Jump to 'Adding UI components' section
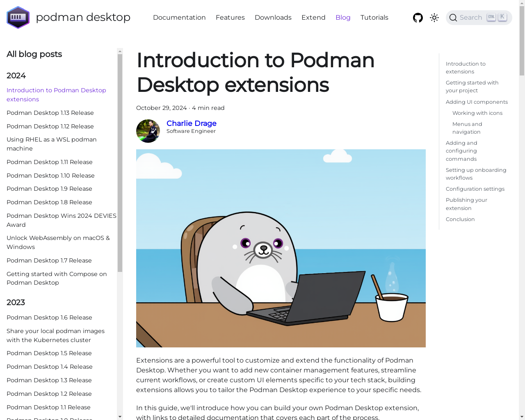Screen dimensions: 525x420 tap(477, 102)
